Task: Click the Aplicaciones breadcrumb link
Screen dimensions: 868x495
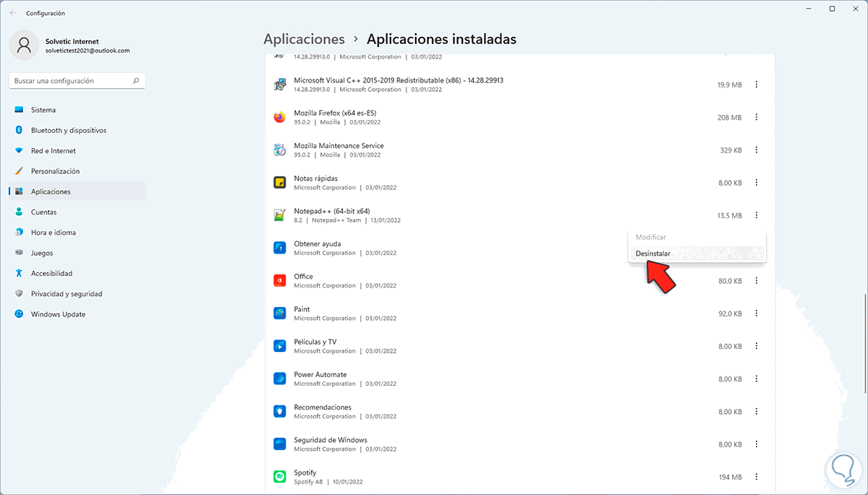Action: point(304,39)
